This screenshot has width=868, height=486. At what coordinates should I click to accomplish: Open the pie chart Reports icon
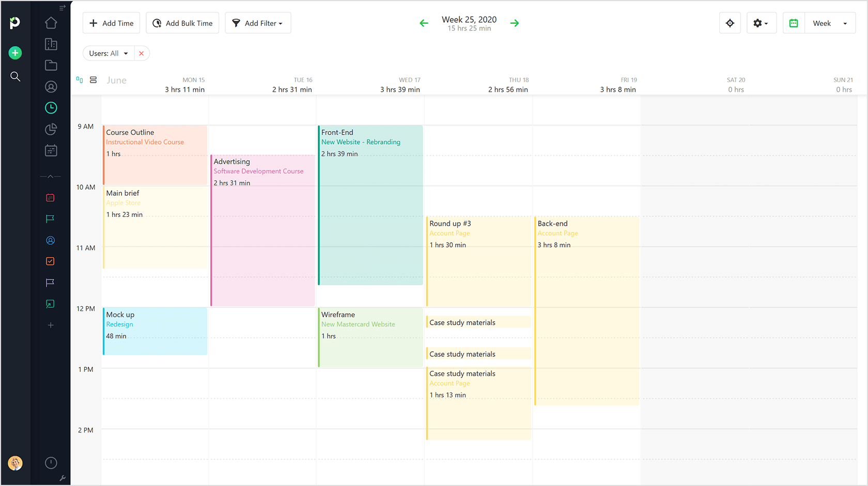pyautogui.click(x=51, y=129)
